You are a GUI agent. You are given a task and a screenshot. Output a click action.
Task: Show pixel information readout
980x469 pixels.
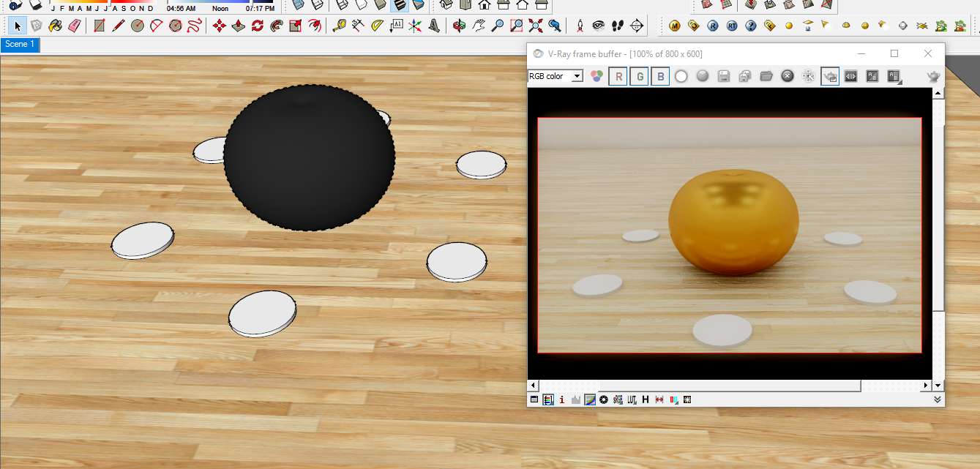tap(561, 399)
